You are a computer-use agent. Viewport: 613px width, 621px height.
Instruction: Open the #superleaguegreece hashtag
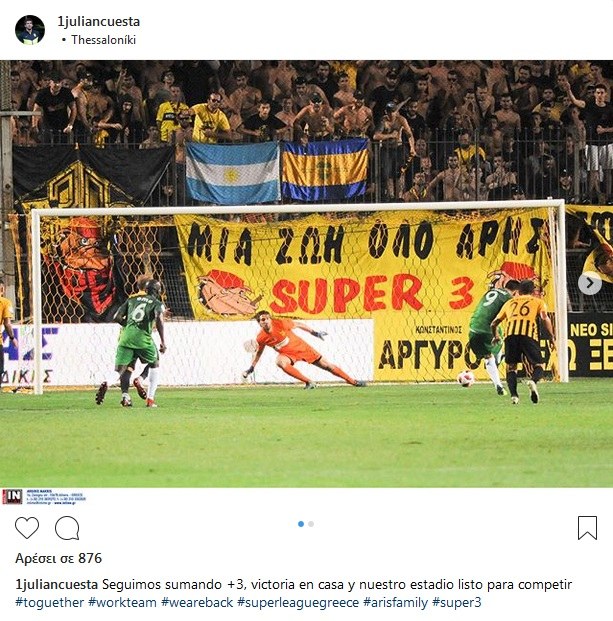coord(298,603)
